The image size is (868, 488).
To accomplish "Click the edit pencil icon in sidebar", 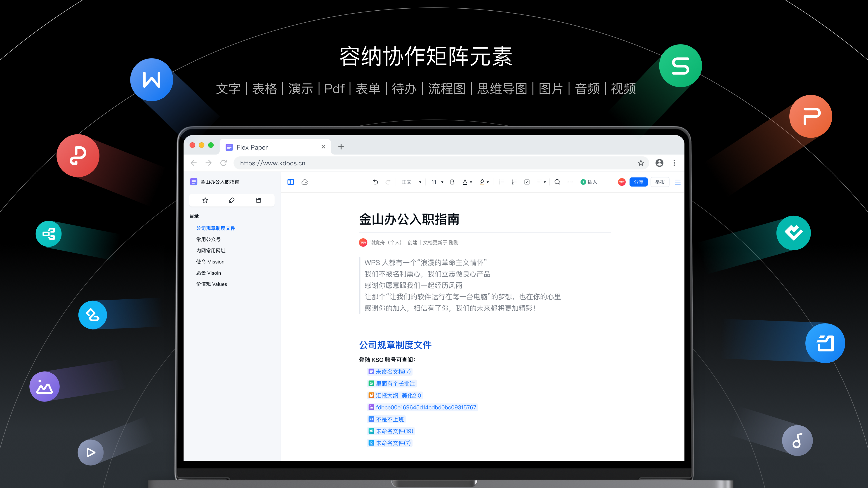I will tap(232, 200).
